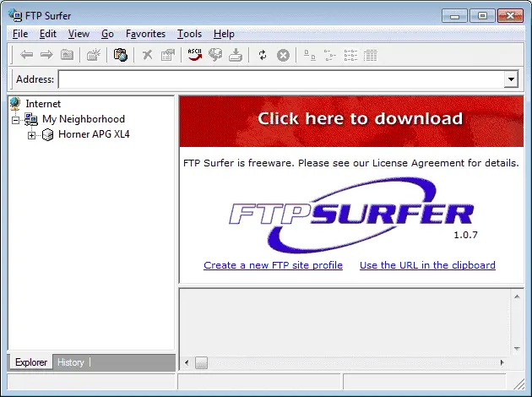
Task: Open the Favorites menu
Action: (145, 34)
